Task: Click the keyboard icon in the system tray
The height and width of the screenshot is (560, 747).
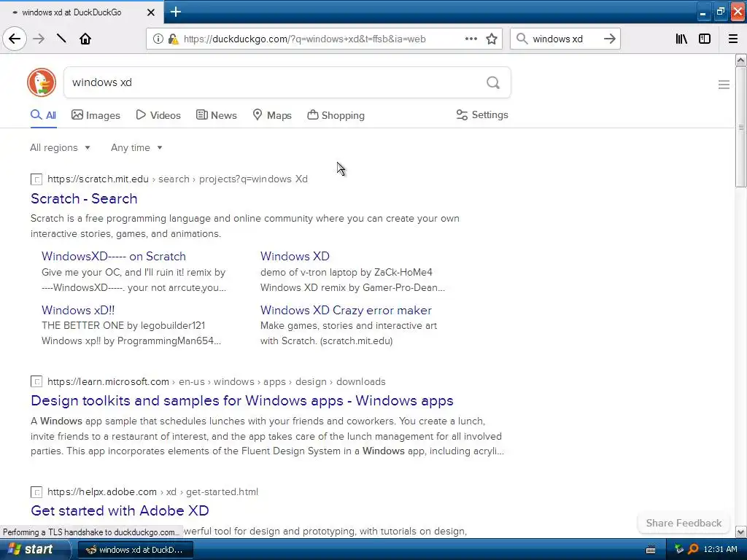Action: (651, 550)
